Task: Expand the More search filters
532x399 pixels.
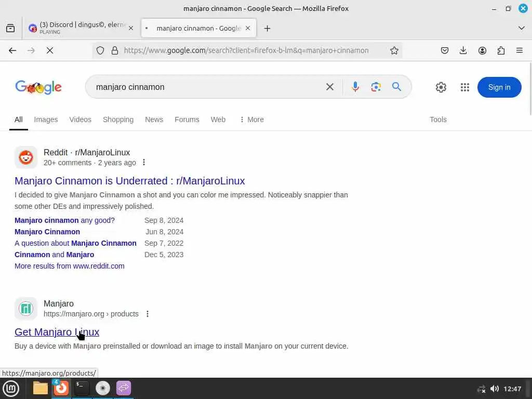Action: pos(252,119)
